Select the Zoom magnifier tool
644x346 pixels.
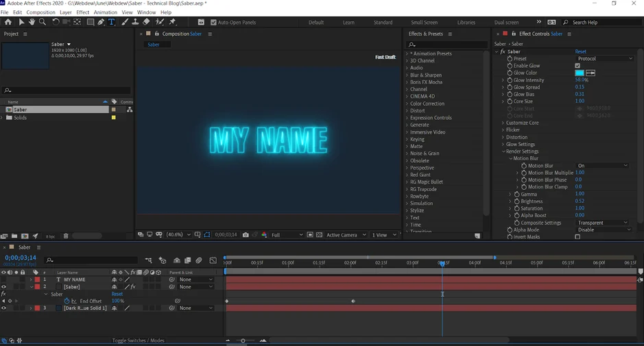[x=43, y=22]
